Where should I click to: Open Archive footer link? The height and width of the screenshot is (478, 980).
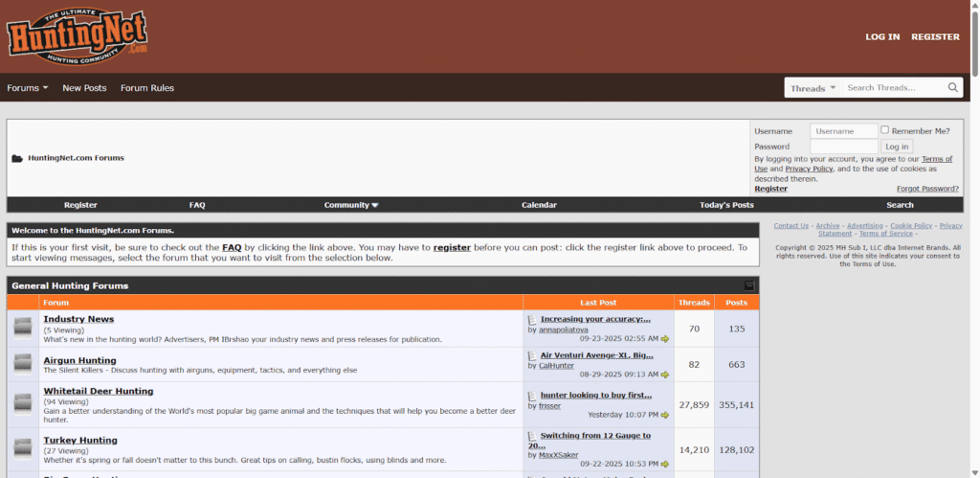point(828,226)
